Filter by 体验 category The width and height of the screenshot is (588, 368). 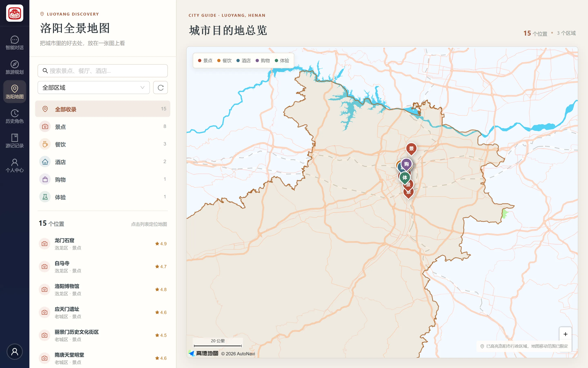coord(102,197)
